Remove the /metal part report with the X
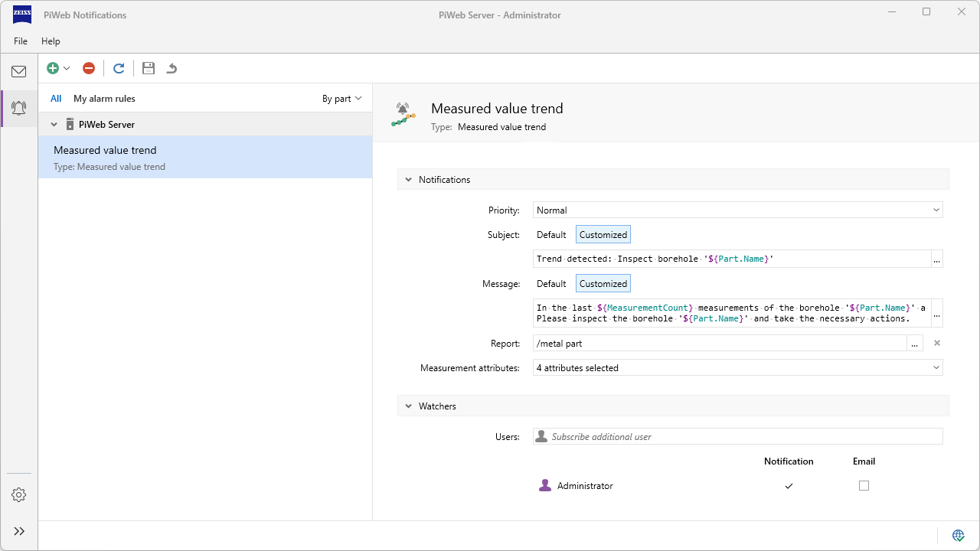The image size is (980, 551). pos(936,343)
